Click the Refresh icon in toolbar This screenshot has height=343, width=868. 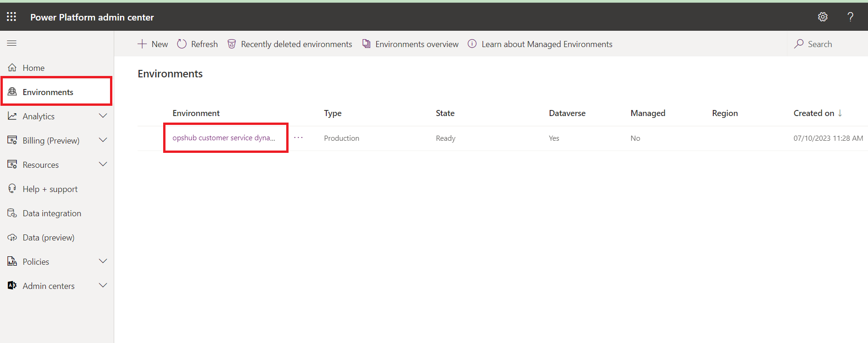182,44
